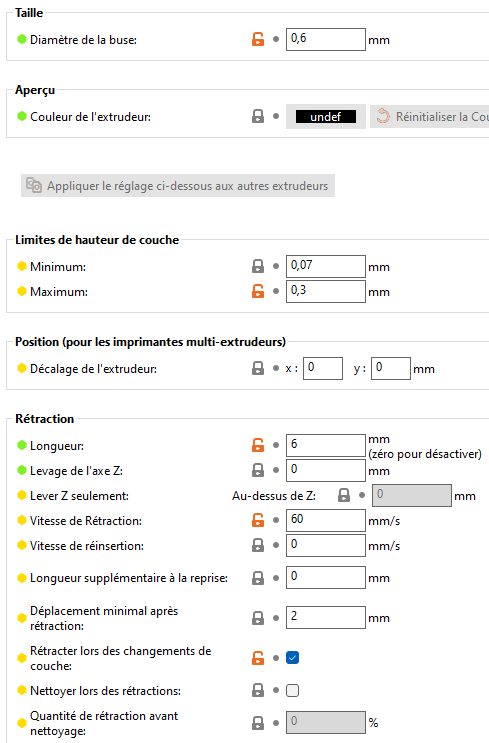
Task: Enable Nettoyer lors des rétractions checkbox
Action: (x=292, y=690)
